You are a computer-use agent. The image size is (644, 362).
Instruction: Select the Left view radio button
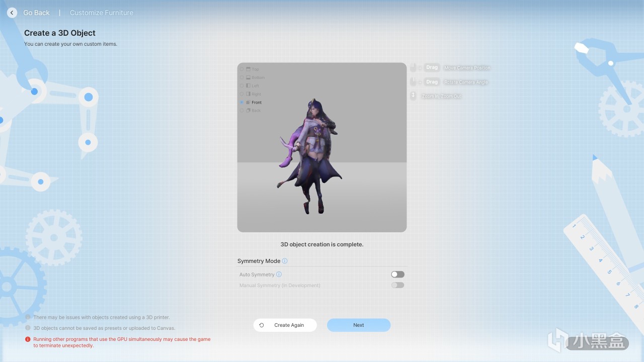[242, 86]
